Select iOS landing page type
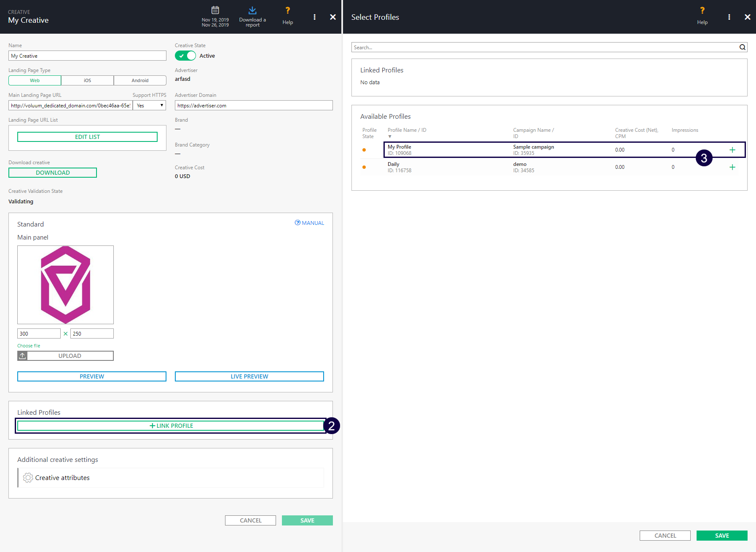 pyautogui.click(x=87, y=80)
